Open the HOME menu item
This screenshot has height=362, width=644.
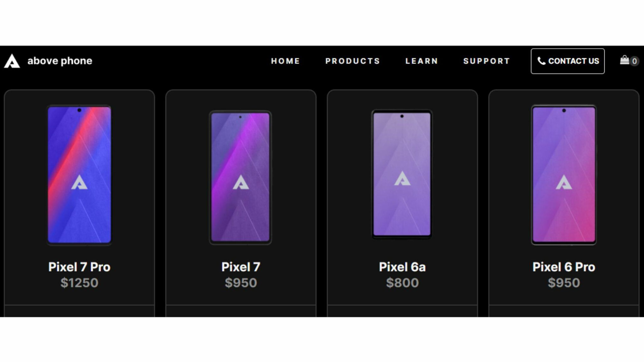point(285,61)
